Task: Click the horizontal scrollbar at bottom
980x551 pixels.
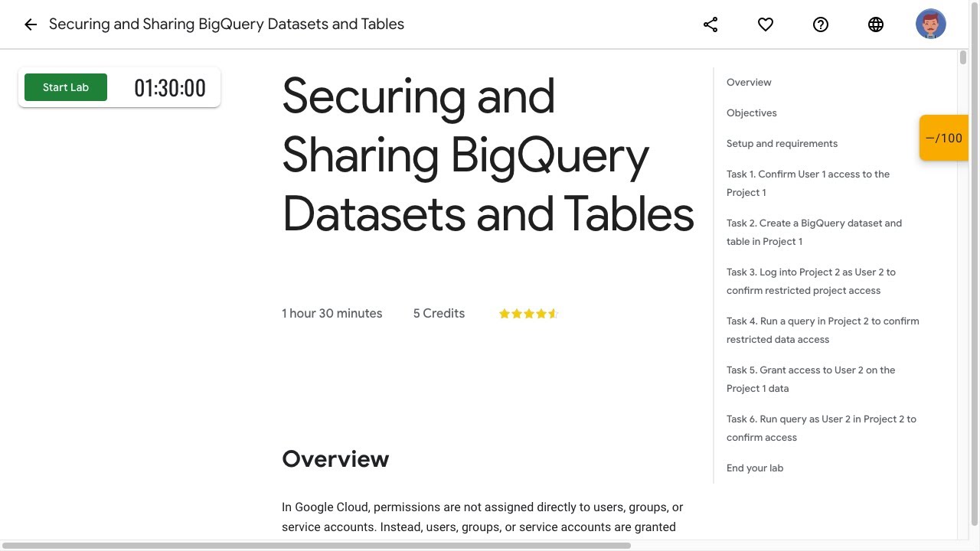Action: click(x=315, y=546)
